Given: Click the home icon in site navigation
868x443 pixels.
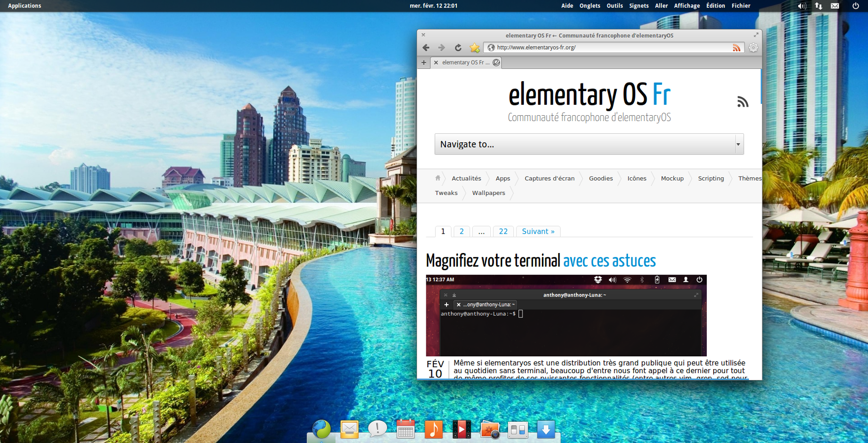Looking at the screenshot, I should pos(438,178).
